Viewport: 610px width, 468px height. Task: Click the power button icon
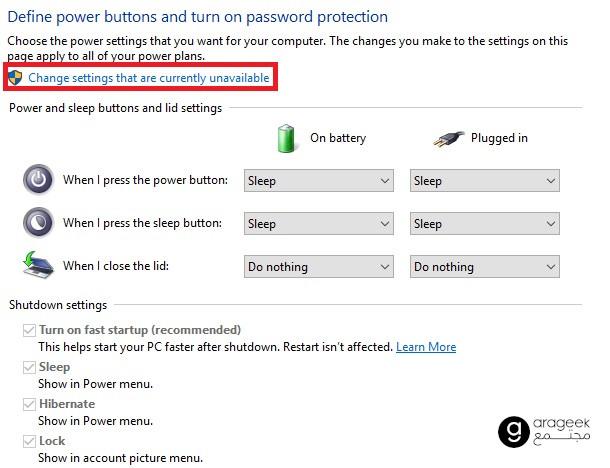38,180
